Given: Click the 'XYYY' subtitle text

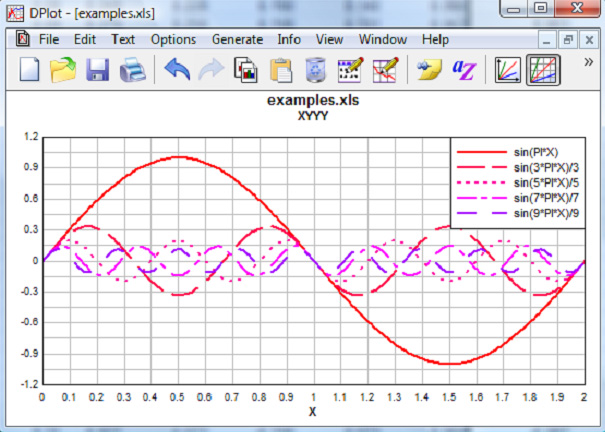Looking at the screenshot, I should tap(313, 116).
